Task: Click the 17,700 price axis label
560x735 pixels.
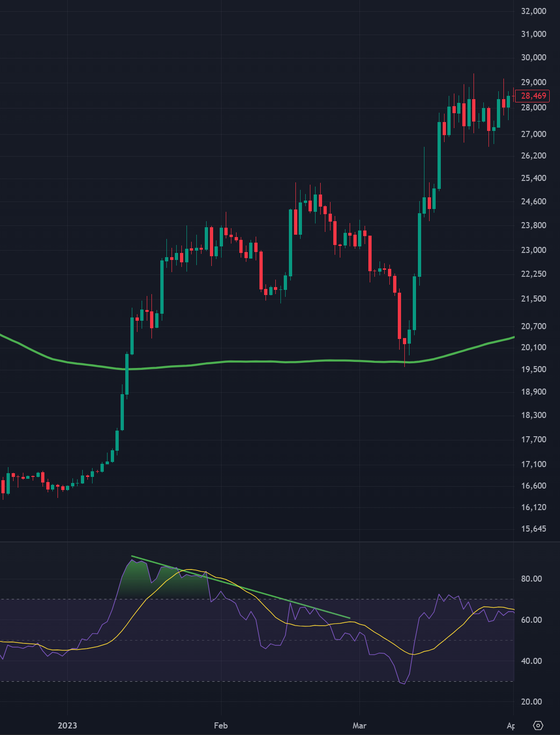Action: tap(533, 440)
